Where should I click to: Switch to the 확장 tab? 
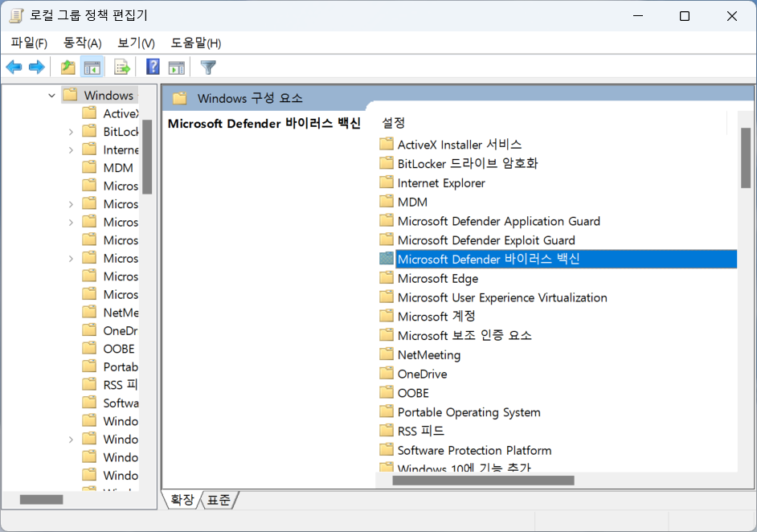(182, 500)
